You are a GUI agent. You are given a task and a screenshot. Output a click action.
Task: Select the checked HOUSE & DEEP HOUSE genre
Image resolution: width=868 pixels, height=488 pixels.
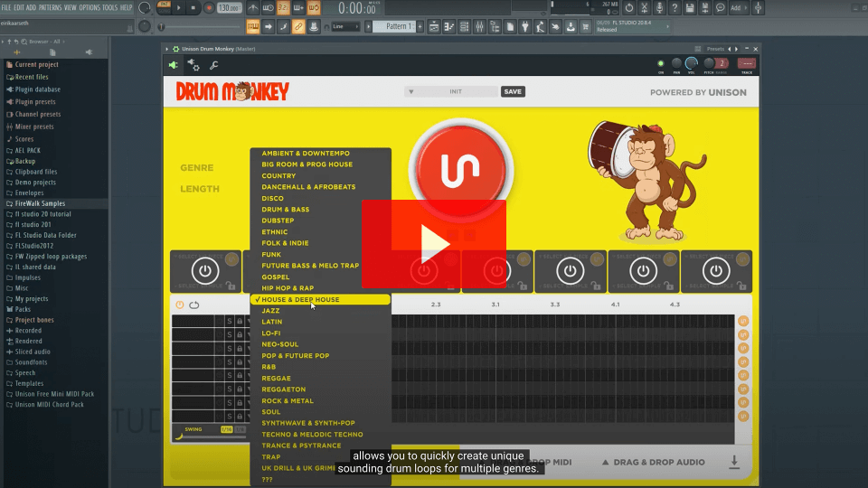[x=320, y=299]
